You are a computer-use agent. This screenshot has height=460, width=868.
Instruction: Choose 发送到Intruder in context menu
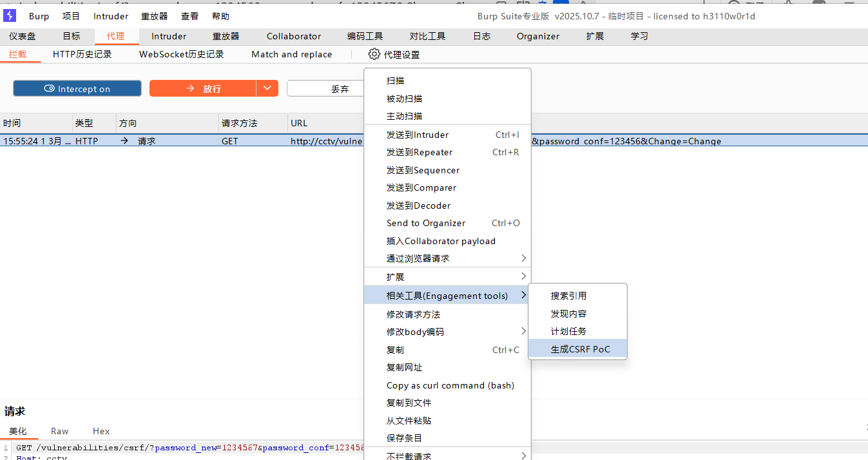(447, 135)
